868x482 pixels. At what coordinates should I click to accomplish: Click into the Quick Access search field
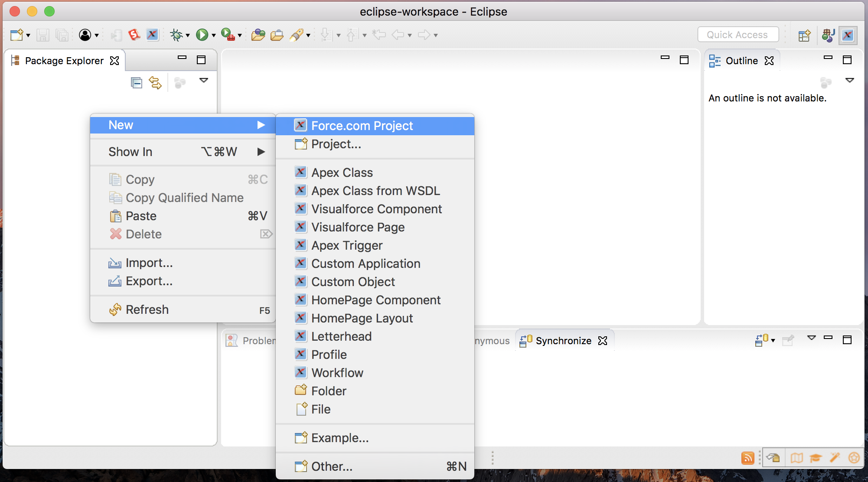pos(737,35)
